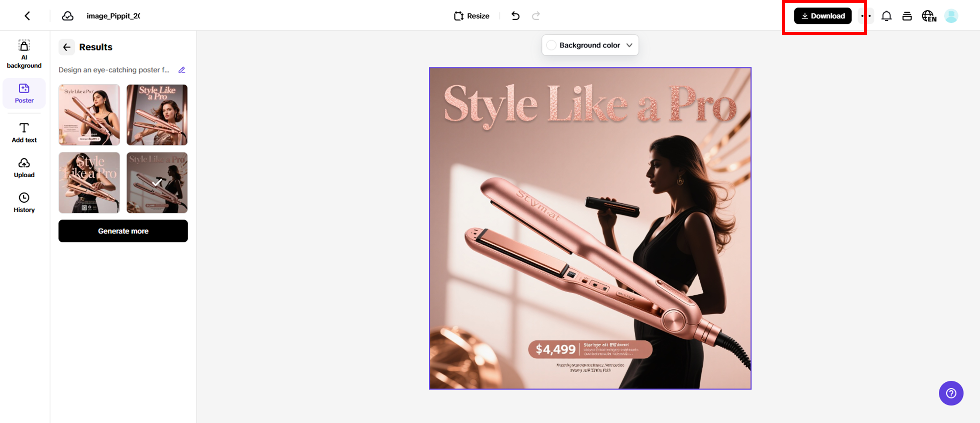This screenshot has height=423, width=980.
Task: Select the second poster result thumbnail
Action: pos(157,115)
